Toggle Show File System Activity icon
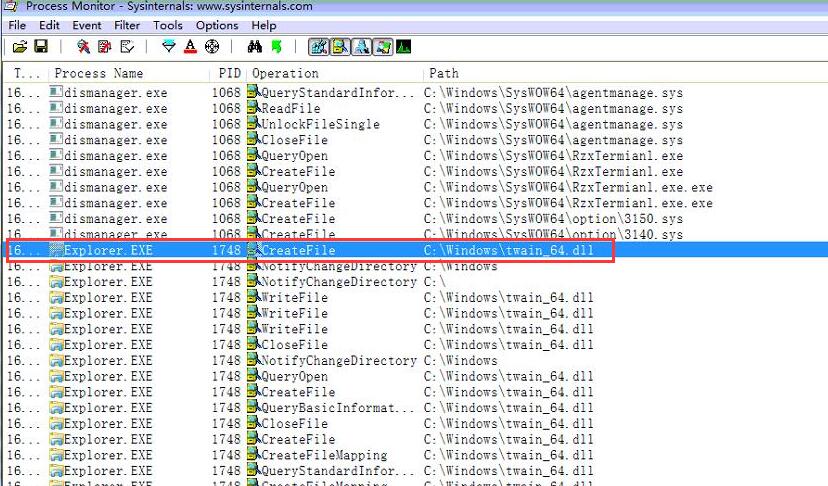The image size is (828, 486). [341, 47]
